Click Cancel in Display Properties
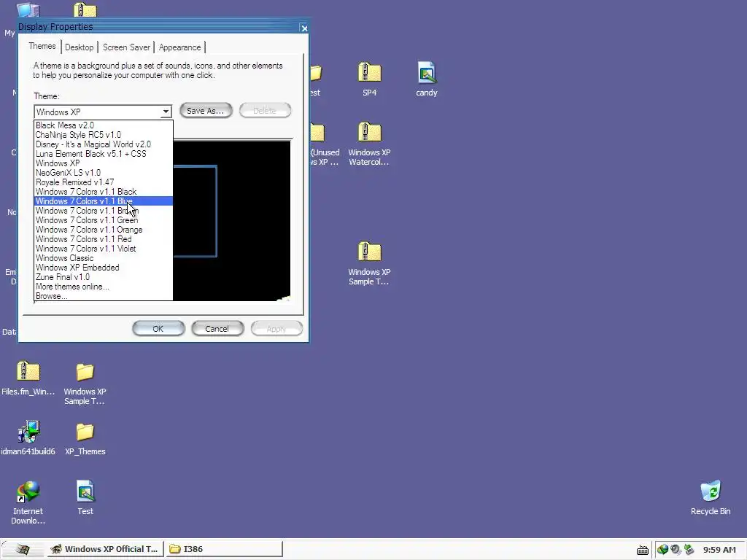Screen dimensions: 747x560 [217, 329]
